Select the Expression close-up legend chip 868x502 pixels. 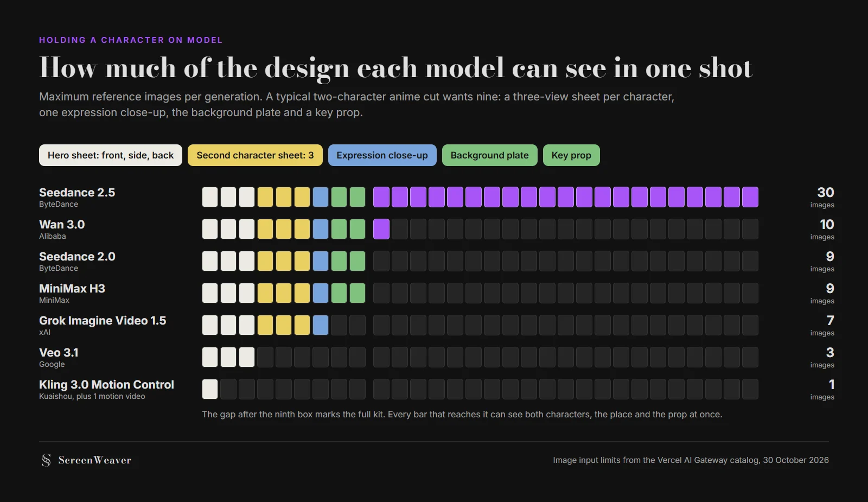[382, 155]
